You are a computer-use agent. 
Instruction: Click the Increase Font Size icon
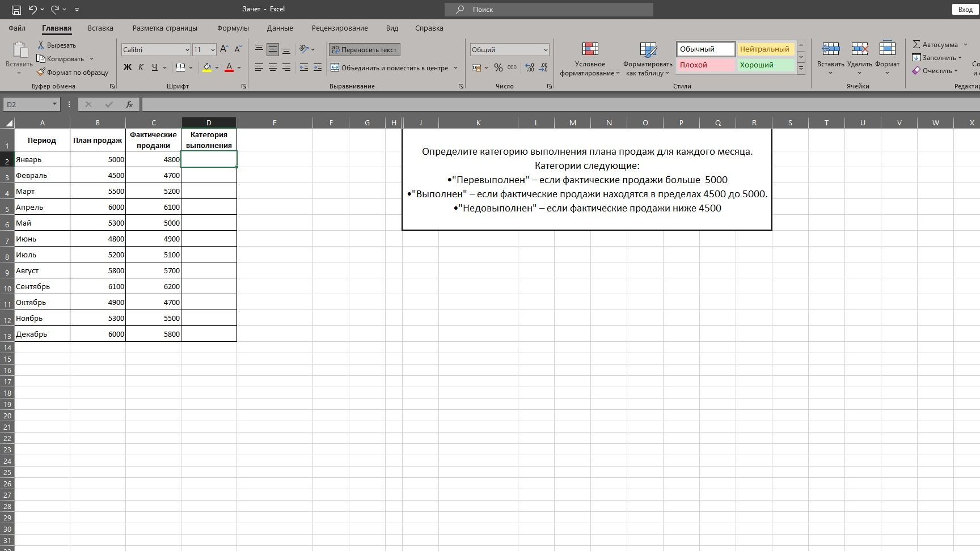point(224,49)
